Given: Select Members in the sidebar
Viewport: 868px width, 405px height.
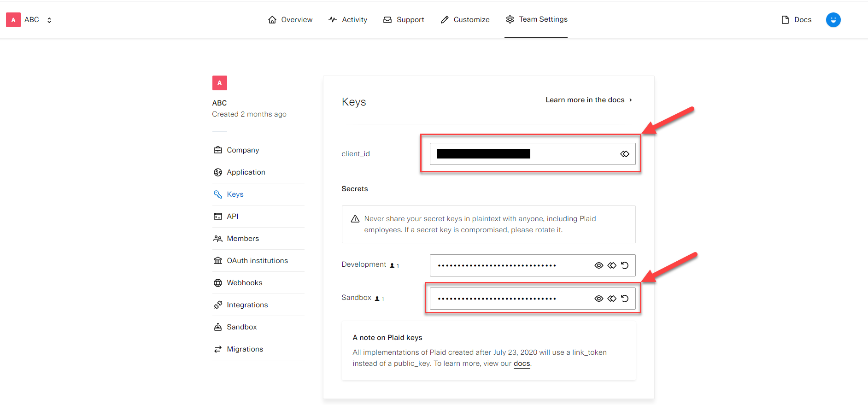Looking at the screenshot, I should point(242,239).
